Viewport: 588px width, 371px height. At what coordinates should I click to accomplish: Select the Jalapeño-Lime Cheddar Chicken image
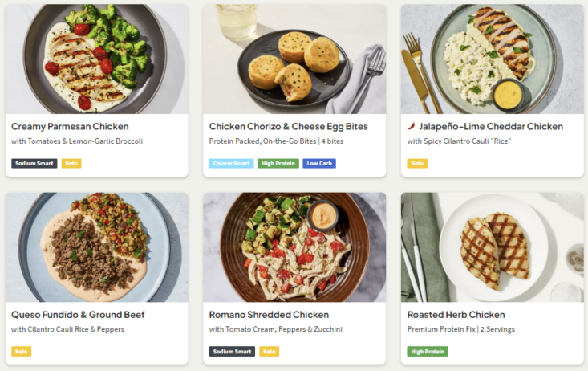coord(492,59)
